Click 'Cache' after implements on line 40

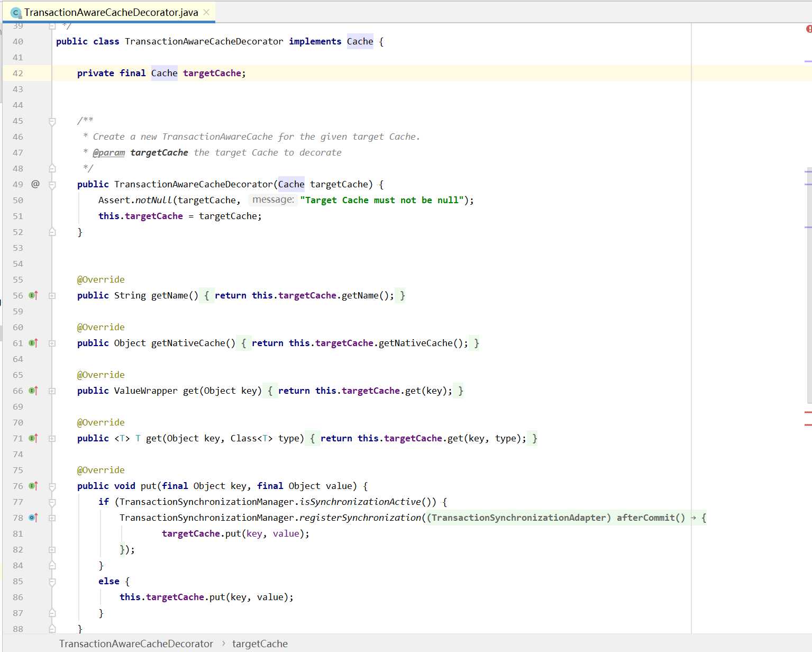click(x=360, y=41)
